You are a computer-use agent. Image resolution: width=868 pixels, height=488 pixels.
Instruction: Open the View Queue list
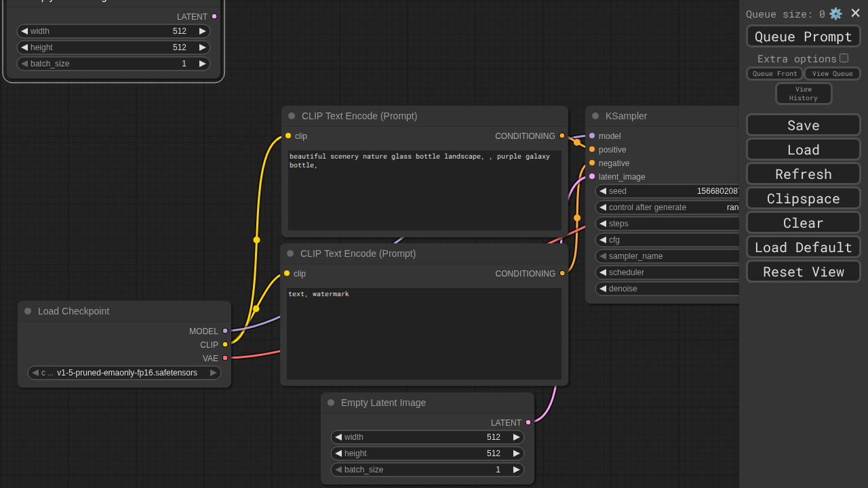832,74
